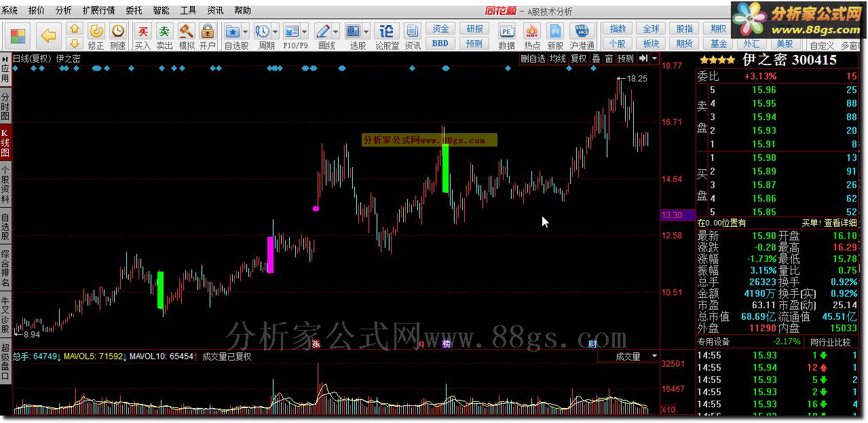Expand the dropdown arrow beside F10/F9

click(x=305, y=31)
